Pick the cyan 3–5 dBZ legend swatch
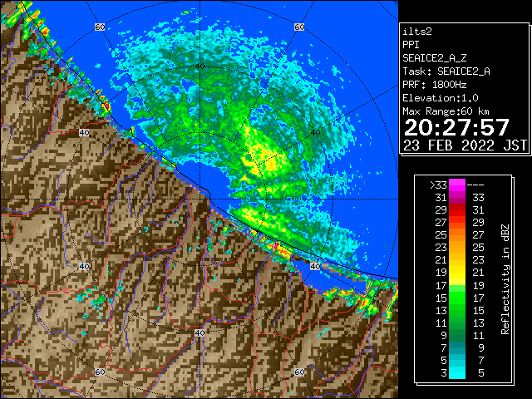The width and height of the screenshot is (532, 399). click(457, 372)
